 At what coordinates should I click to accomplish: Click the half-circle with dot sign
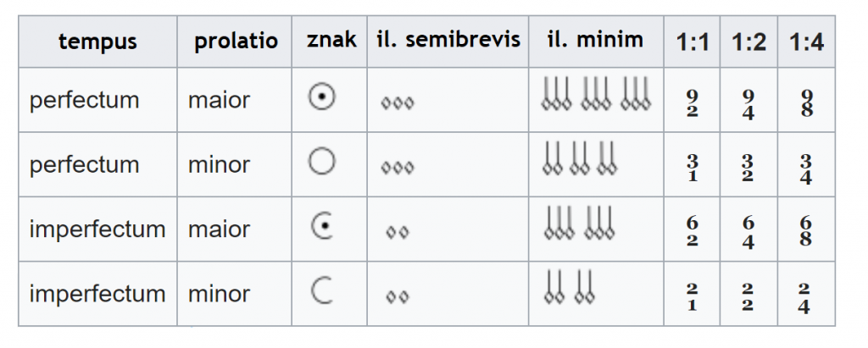(321, 227)
